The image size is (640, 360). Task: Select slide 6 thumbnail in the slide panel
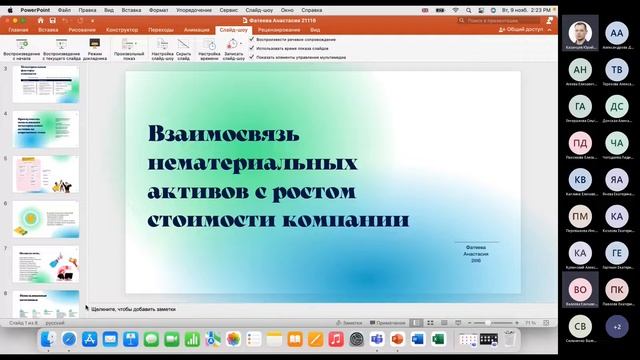coord(46,219)
